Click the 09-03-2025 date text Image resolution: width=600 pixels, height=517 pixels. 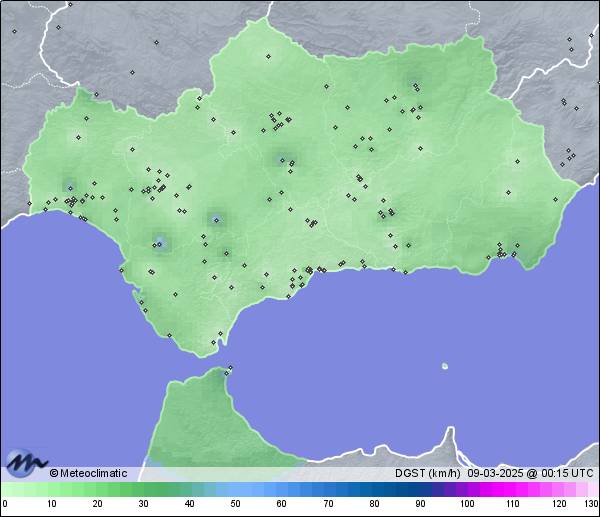(x=495, y=473)
